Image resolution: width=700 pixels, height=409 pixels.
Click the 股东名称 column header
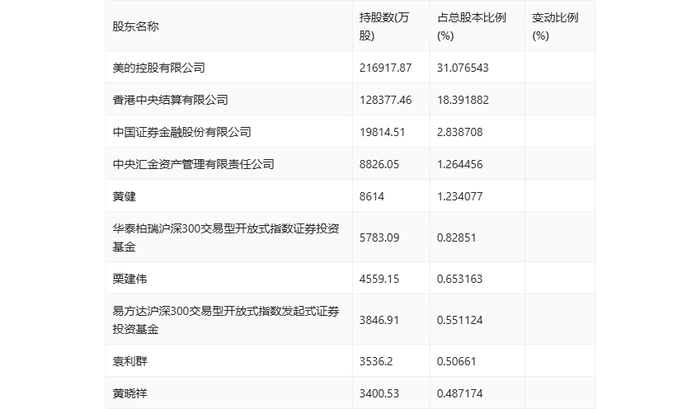point(136,26)
